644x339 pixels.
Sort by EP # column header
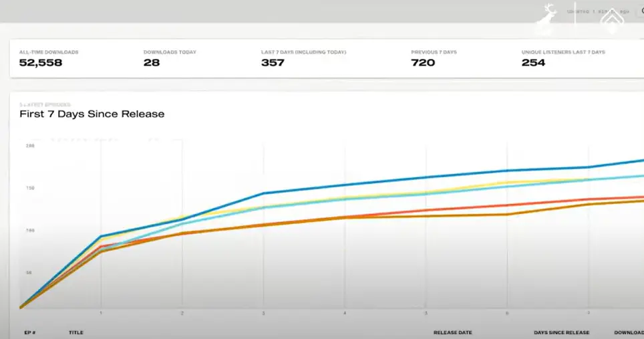[x=29, y=332]
